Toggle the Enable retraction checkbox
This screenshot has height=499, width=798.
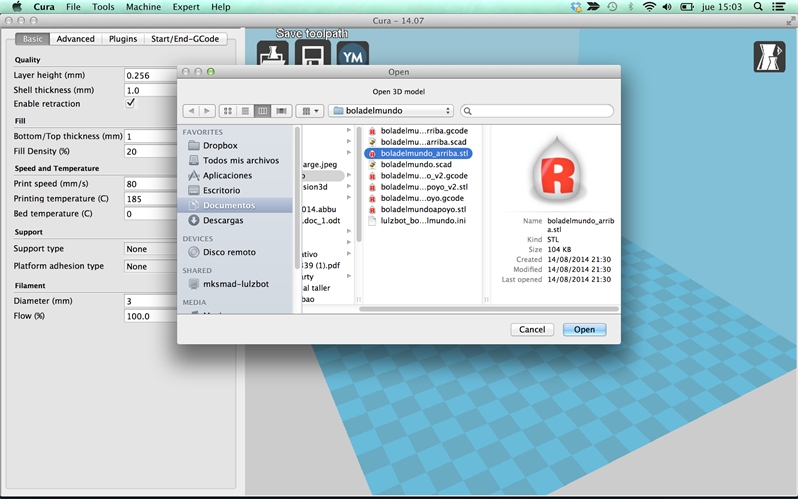(130, 103)
